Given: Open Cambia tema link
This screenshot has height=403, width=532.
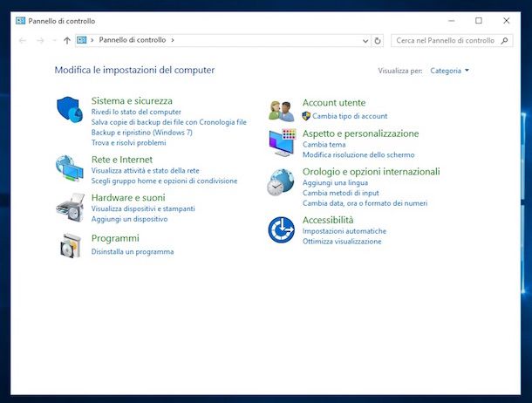Looking at the screenshot, I should [x=324, y=145].
